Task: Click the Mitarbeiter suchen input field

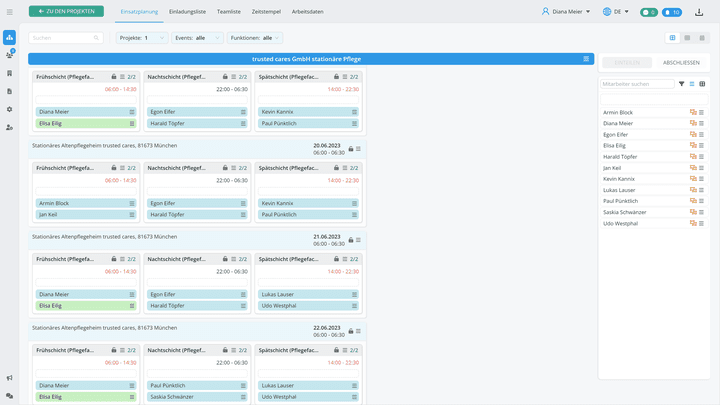Action: [637, 84]
